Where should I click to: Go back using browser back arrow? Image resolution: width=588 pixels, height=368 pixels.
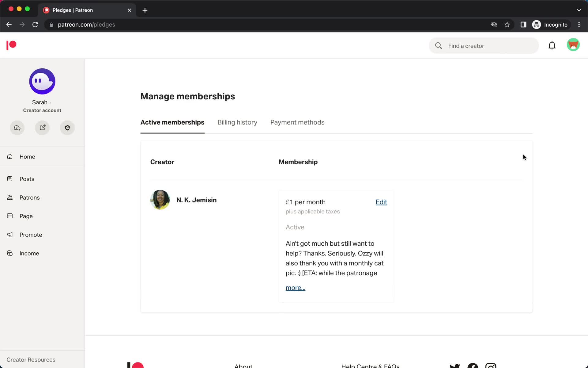9,25
